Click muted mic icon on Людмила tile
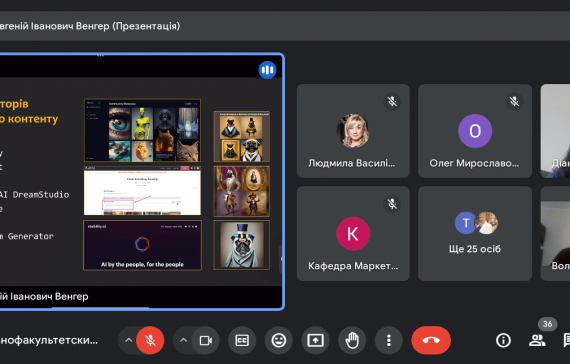Image resolution: width=570 pixels, height=364 pixels. [392, 101]
